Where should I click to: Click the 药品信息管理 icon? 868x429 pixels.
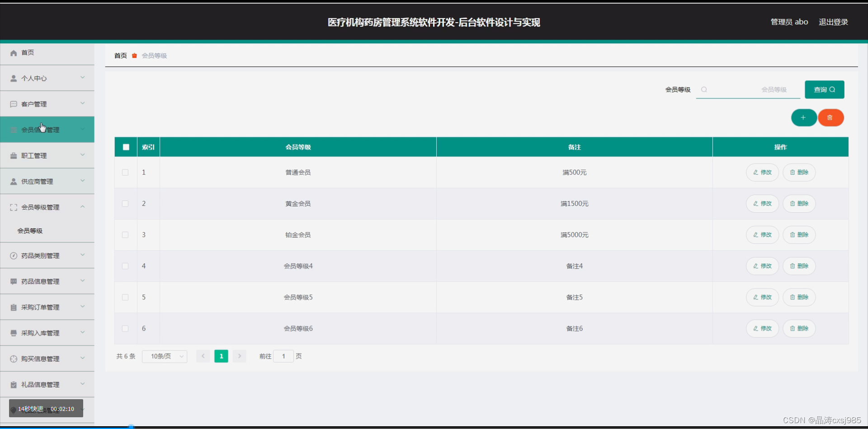click(x=14, y=282)
